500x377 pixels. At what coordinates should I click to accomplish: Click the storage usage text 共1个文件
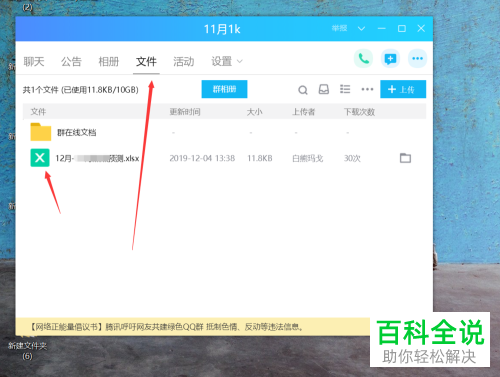pyautogui.click(x=81, y=90)
